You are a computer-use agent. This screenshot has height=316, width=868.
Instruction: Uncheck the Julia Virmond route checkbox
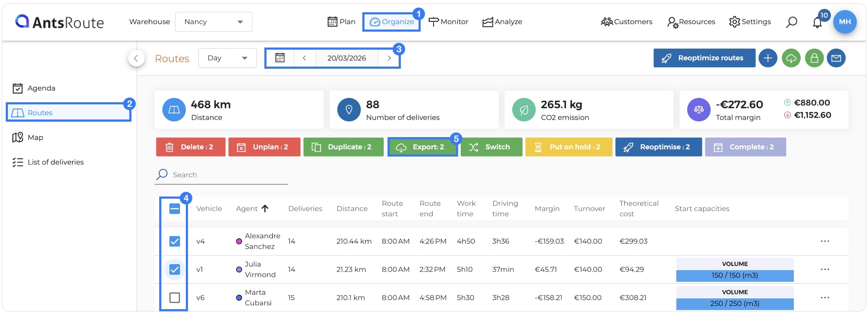click(175, 270)
